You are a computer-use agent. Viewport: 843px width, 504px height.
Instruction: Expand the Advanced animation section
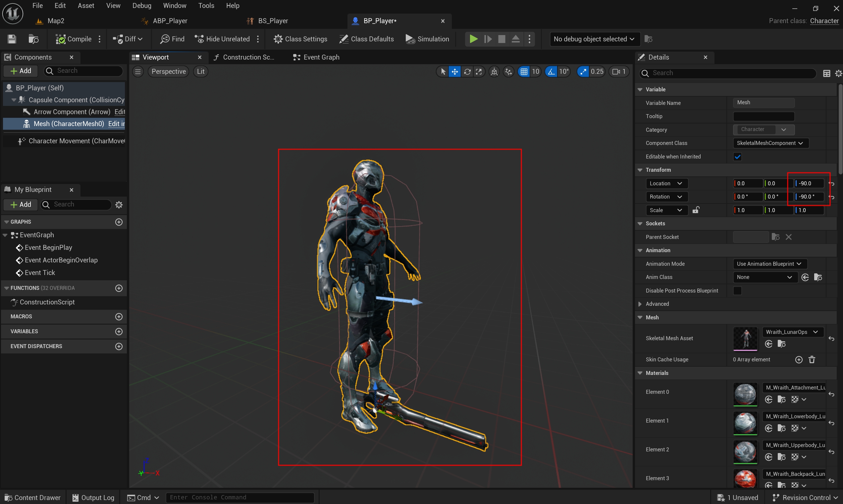click(640, 304)
